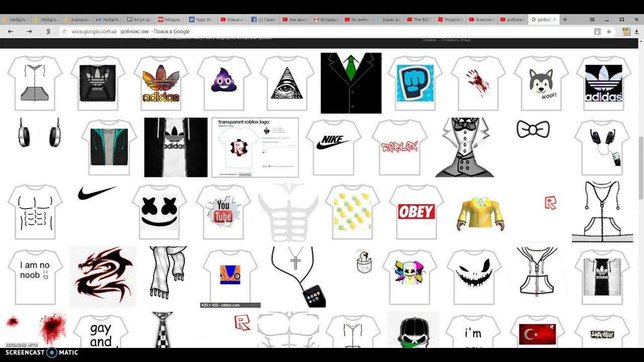The image size is (644, 362).
Task: Open the pineapple pattern t-shirt image
Action: [x=353, y=212]
